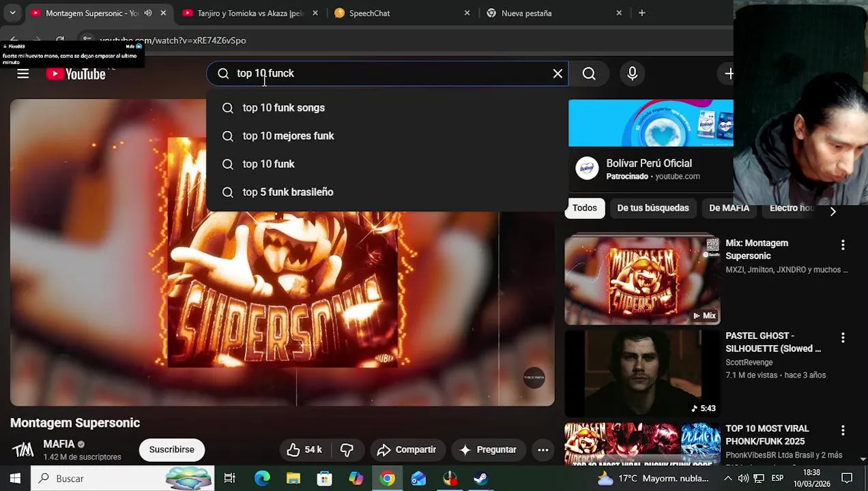Image resolution: width=868 pixels, height=491 pixels.
Task: Dislike the video with thumbs down
Action: click(347, 449)
